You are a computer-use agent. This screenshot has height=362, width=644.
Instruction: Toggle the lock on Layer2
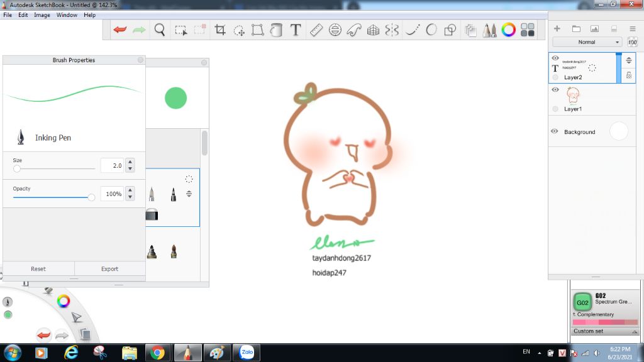pyautogui.click(x=629, y=75)
